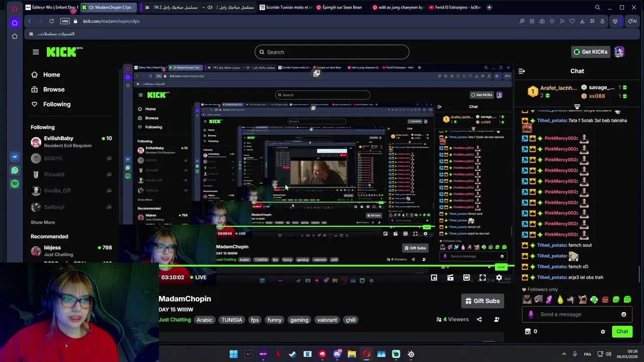
Task: Click the Gift Subs button
Action: point(482,301)
